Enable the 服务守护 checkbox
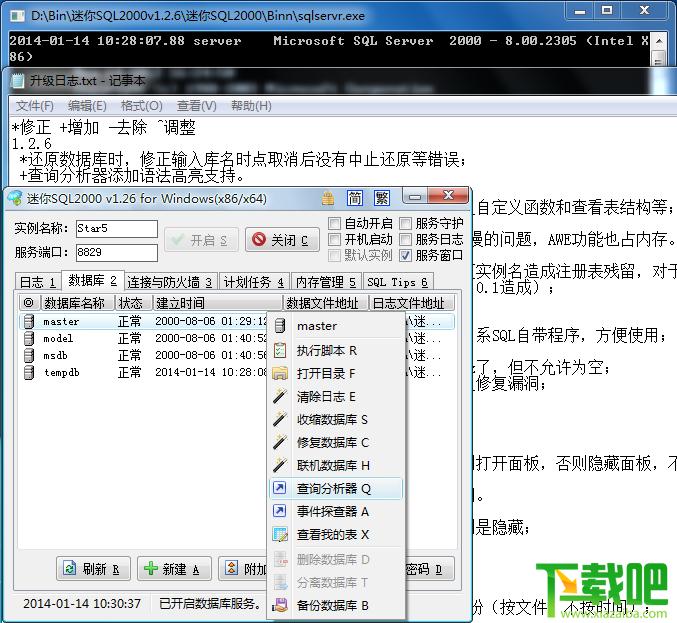 [405, 223]
